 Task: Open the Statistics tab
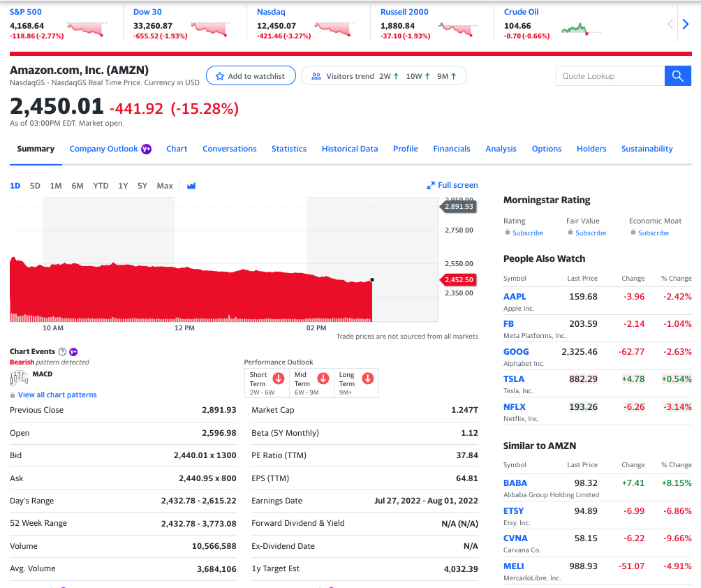click(289, 149)
